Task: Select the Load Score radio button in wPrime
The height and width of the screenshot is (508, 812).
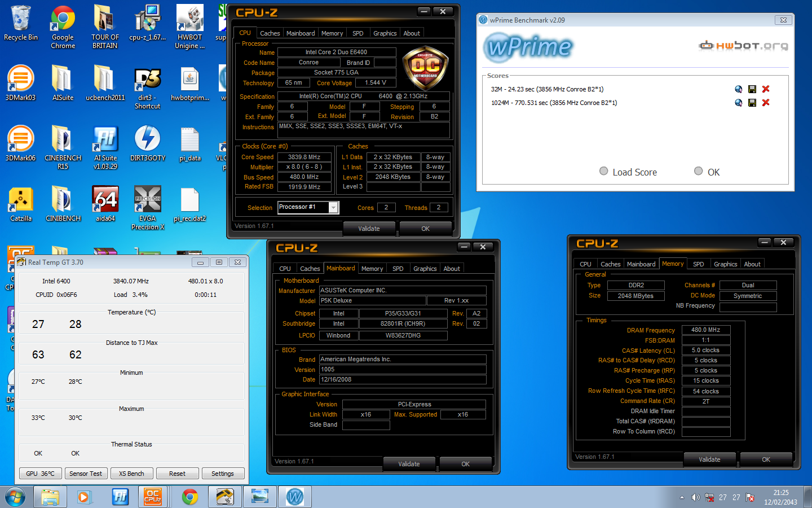Action: coord(604,171)
